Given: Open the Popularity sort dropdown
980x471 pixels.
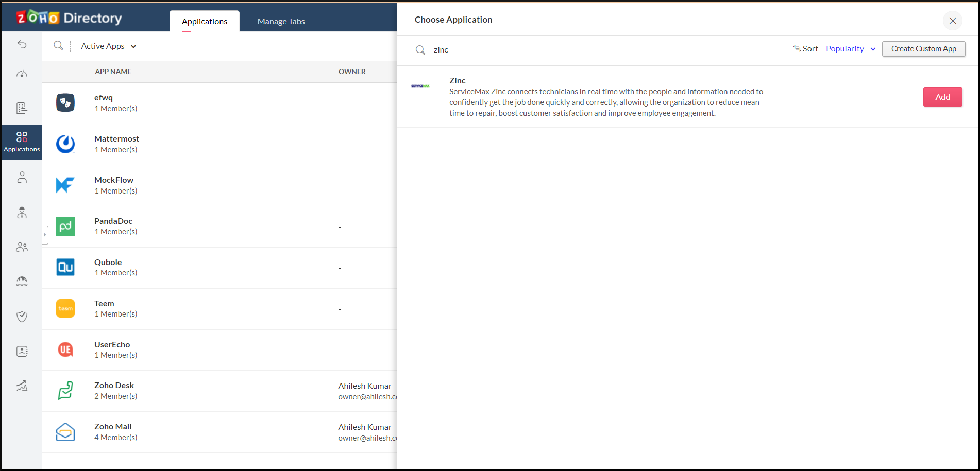Looking at the screenshot, I should tap(850, 48).
